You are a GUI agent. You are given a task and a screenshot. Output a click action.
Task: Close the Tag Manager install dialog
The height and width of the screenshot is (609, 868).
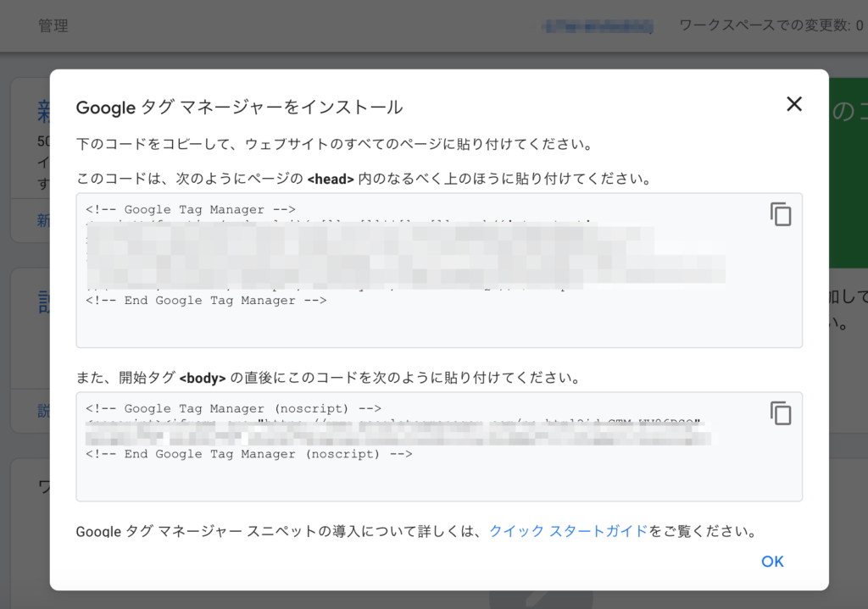click(x=793, y=104)
